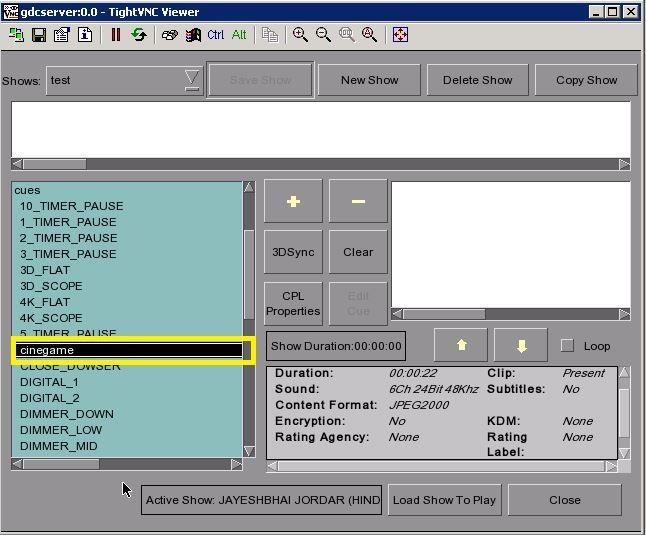Send Ctrl+Esc with the toolbar icon
The height and width of the screenshot is (535, 646).
[x=193, y=35]
